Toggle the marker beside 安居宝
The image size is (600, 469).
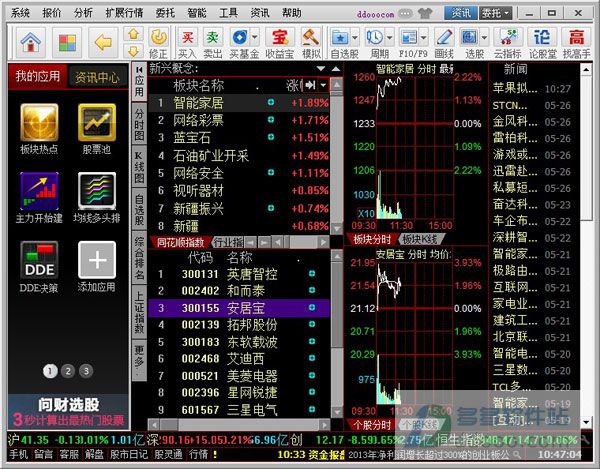click(x=312, y=308)
